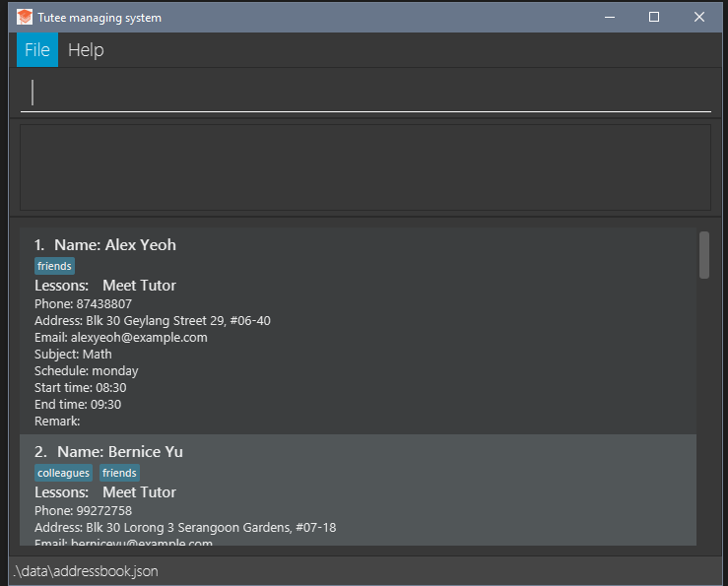Click the colleagues tag under Bernice Yu
This screenshot has width=728, height=586.
pos(64,473)
